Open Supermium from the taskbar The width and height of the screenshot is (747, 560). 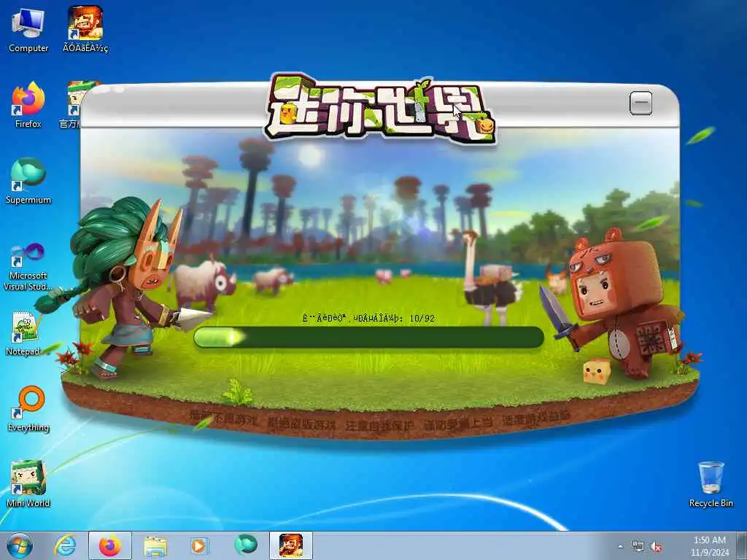tap(246, 545)
